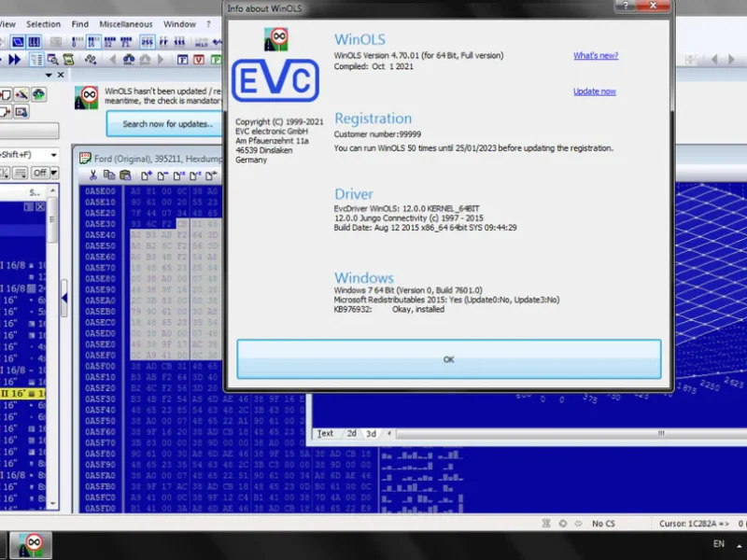Open the "What's new?" link
The image size is (747, 560).
(594, 56)
